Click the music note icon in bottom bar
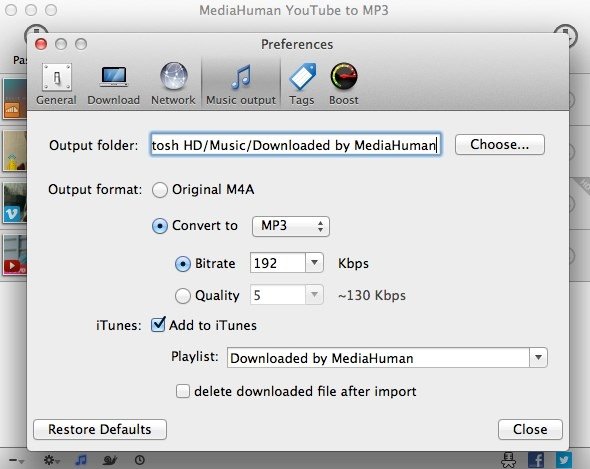590x469 pixels. 81,460
